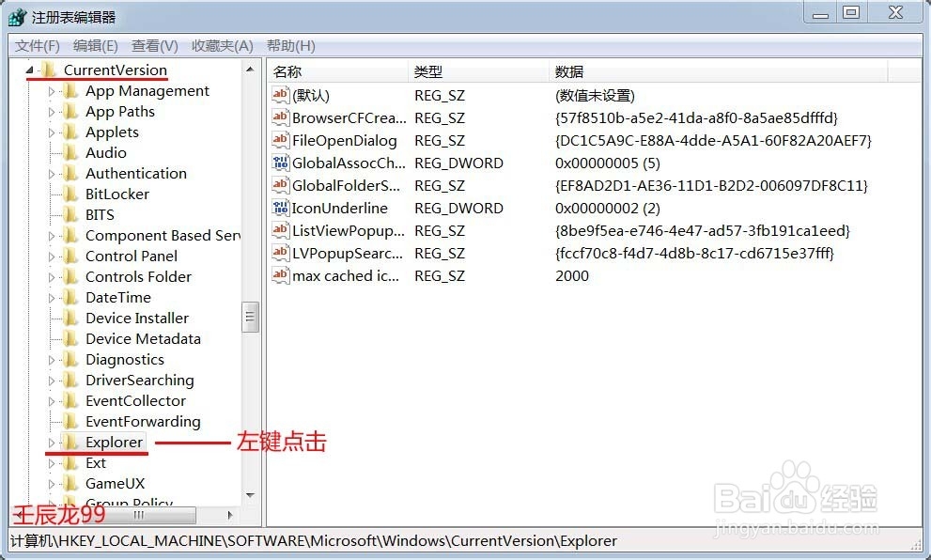Collapse the CurrentVersion tree node

30,70
